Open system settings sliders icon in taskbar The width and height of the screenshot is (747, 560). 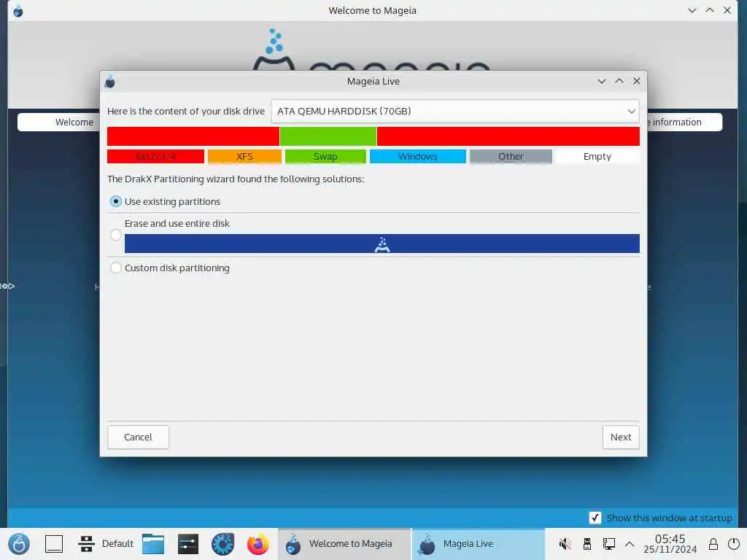coord(188,544)
